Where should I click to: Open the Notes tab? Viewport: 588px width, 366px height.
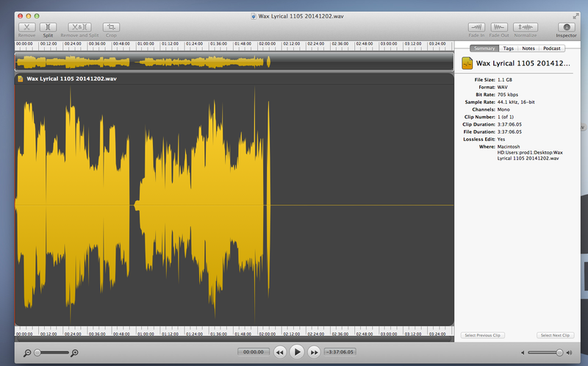[529, 49]
